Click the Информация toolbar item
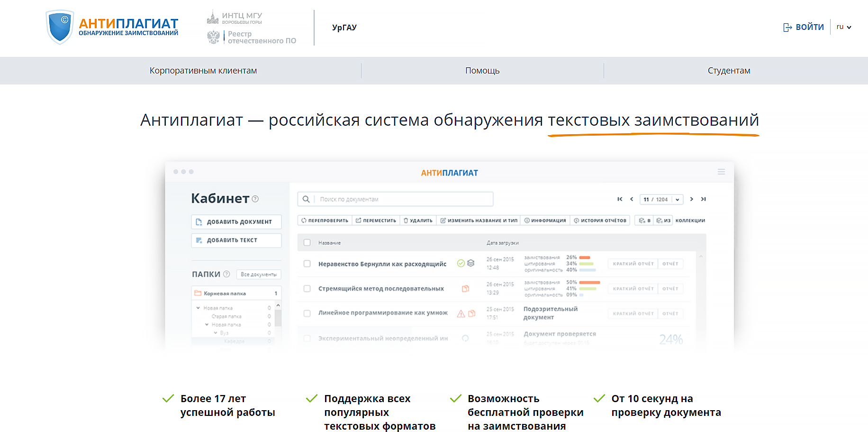Image resolution: width=868 pixels, height=432 pixels. tap(545, 221)
